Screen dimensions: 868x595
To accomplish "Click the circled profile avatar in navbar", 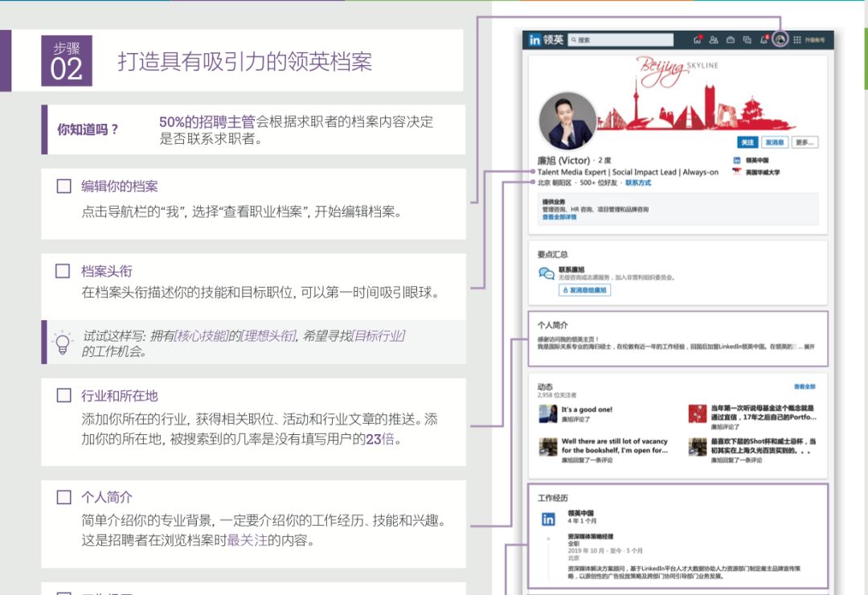I will 780,39.
